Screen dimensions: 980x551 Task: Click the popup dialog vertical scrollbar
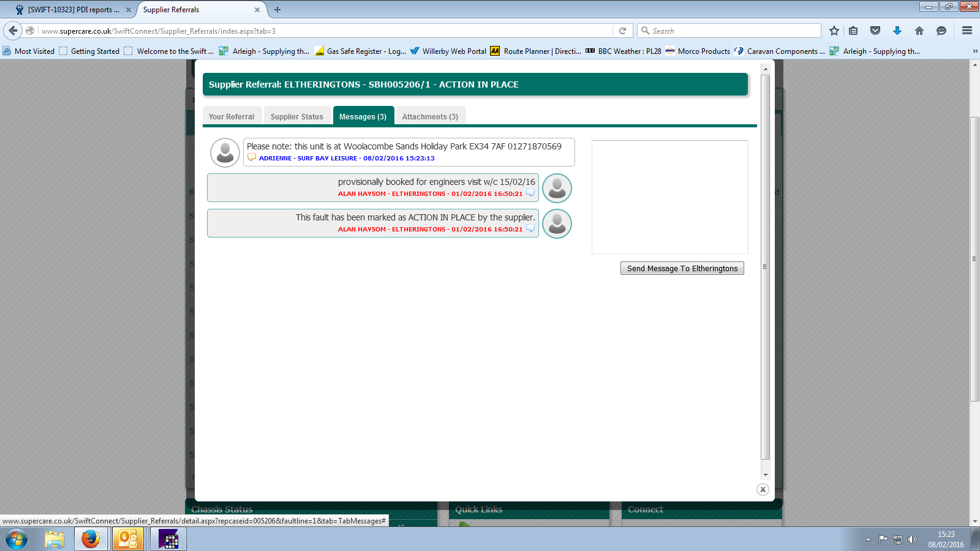(x=765, y=266)
